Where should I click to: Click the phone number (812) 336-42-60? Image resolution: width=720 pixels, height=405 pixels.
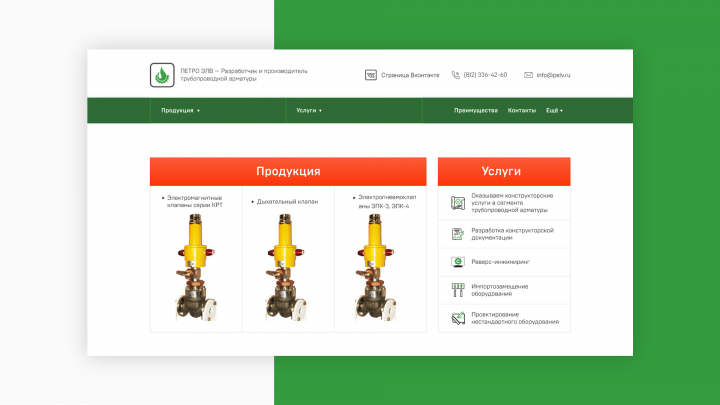pyautogui.click(x=485, y=75)
